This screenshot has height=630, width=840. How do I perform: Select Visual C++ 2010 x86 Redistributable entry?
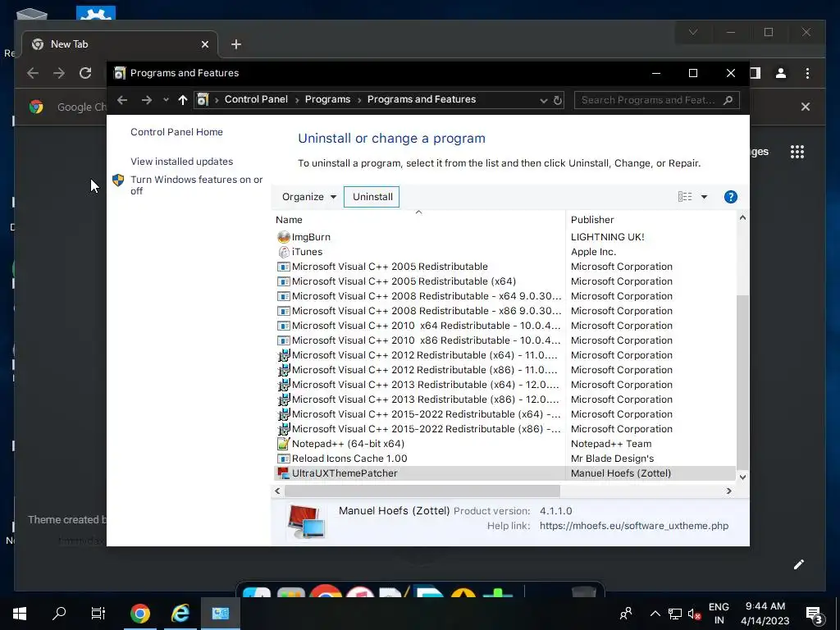[x=427, y=340]
